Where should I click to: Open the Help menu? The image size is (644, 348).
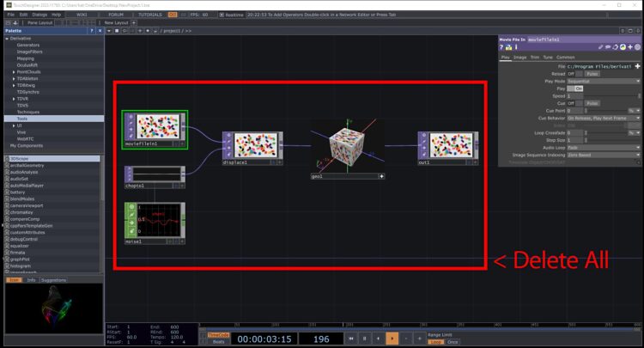57,15
